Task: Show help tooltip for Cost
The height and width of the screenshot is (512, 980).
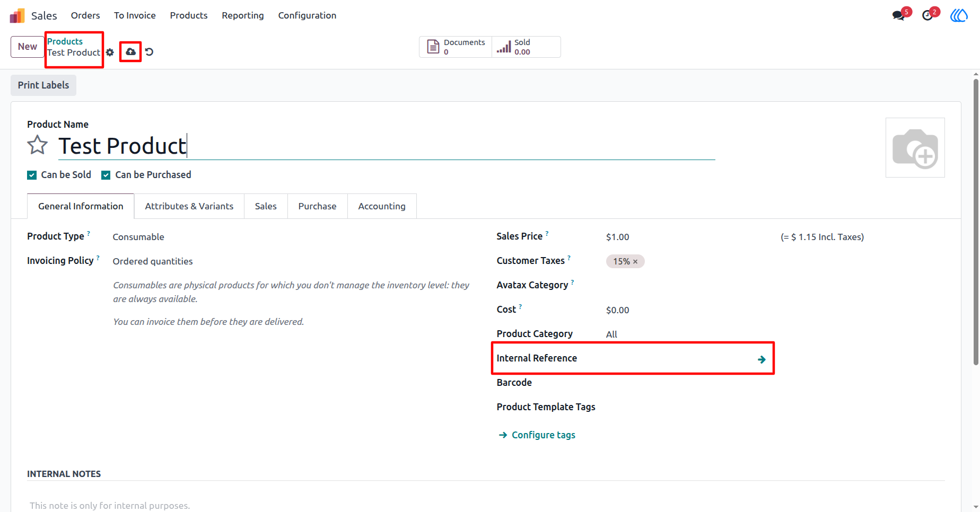Action: tap(520, 306)
